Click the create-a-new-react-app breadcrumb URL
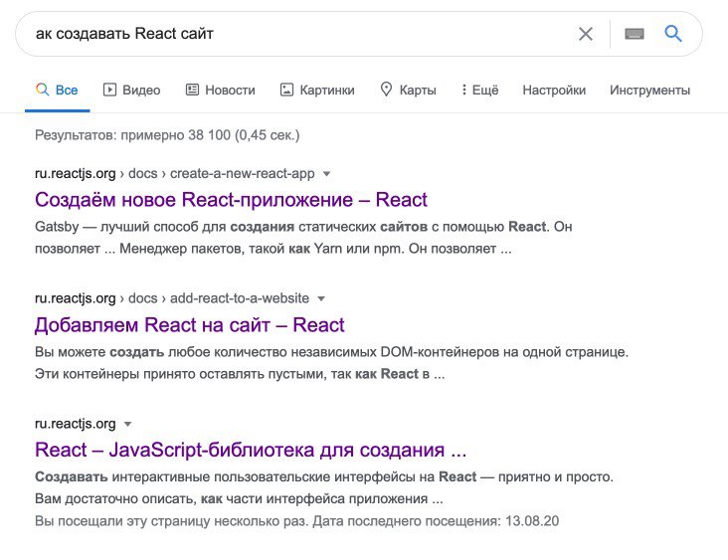The image size is (728, 560). coord(175,174)
